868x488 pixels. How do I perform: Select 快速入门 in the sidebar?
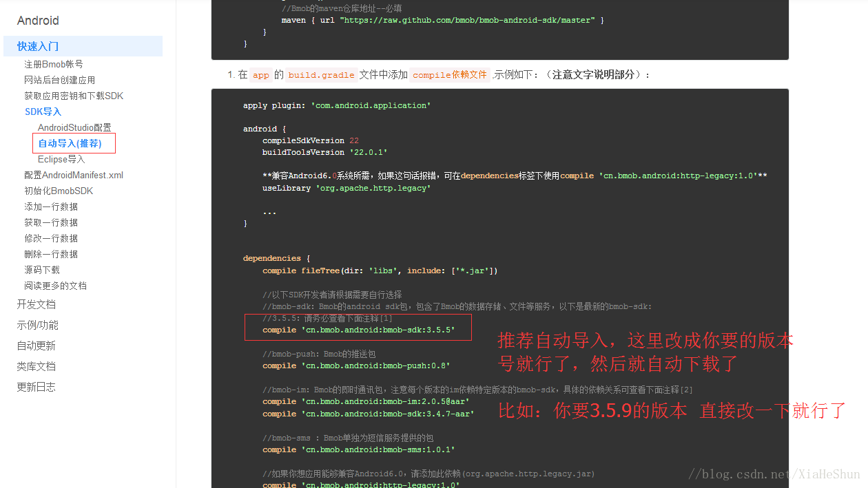pos(83,46)
